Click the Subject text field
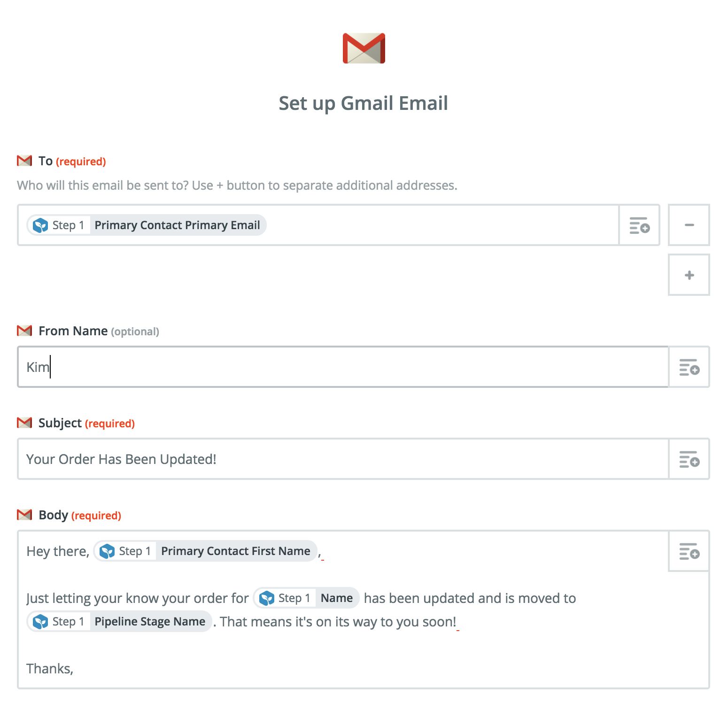728x710 pixels. tap(343, 459)
